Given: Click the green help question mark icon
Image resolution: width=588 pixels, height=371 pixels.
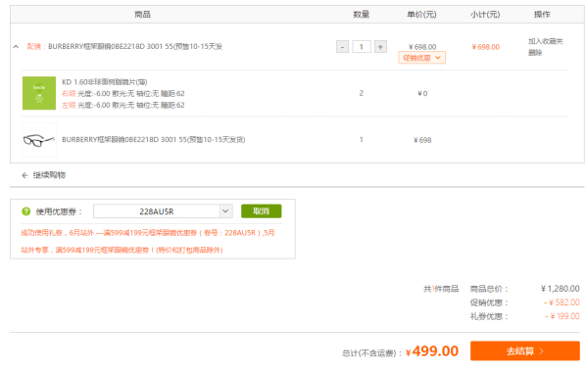Looking at the screenshot, I should pyautogui.click(x=25, y=211).
